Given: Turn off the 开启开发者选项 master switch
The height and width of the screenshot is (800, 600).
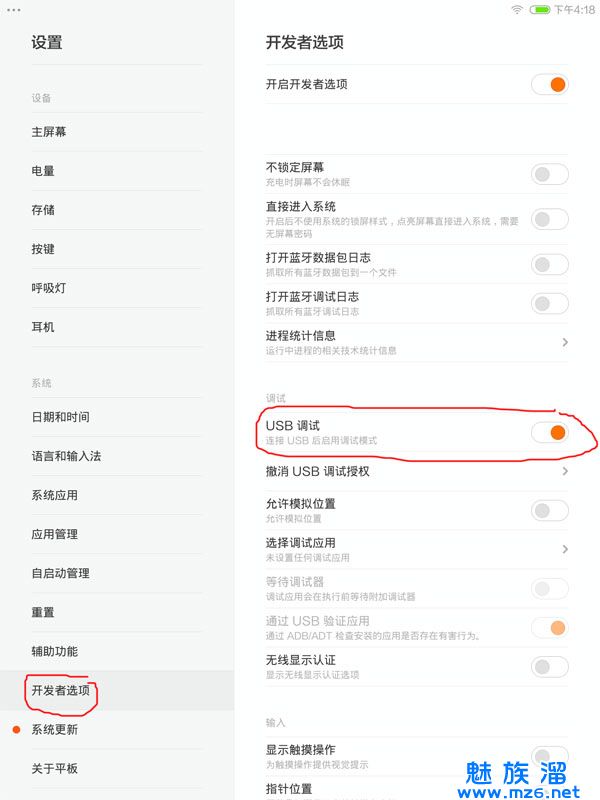Looking at the screenshot, I should point(551,85).
